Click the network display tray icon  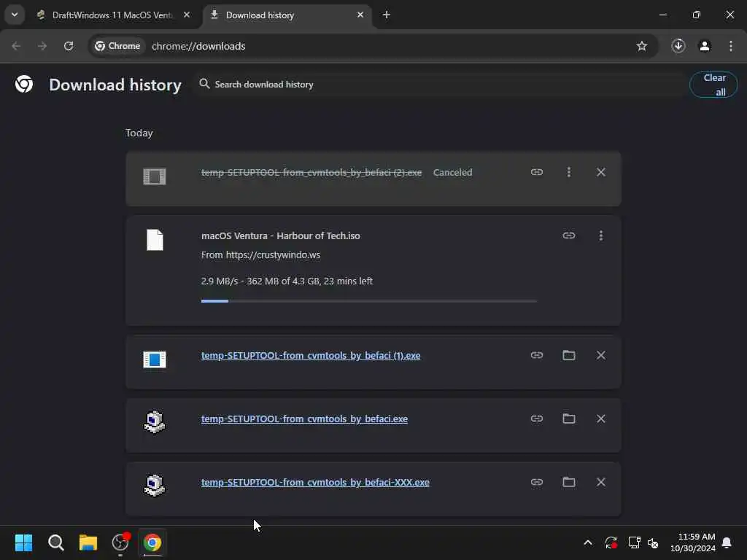pos(634,542)
